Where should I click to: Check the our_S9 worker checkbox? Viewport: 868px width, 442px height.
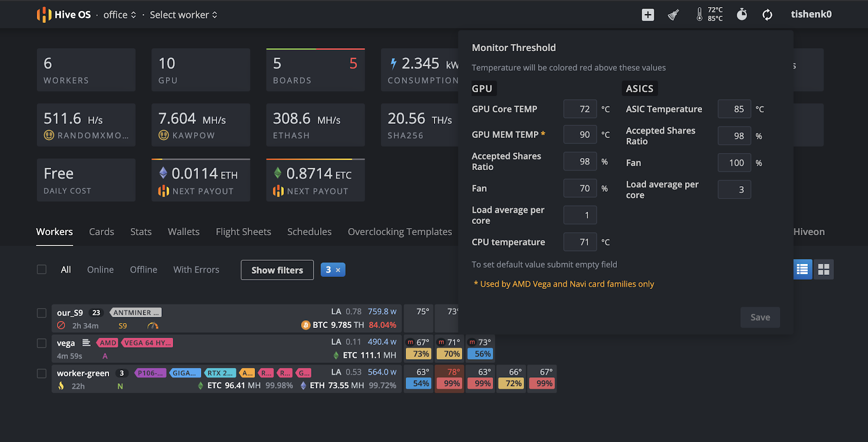pyautogui.click(x=41, y=313)
